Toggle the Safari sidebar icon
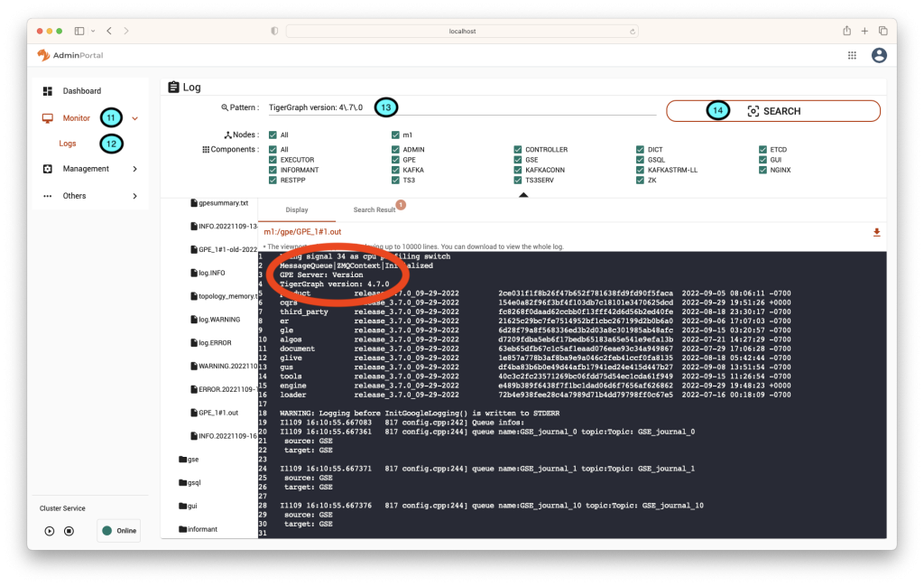924x586 pixels. point(79,31)
